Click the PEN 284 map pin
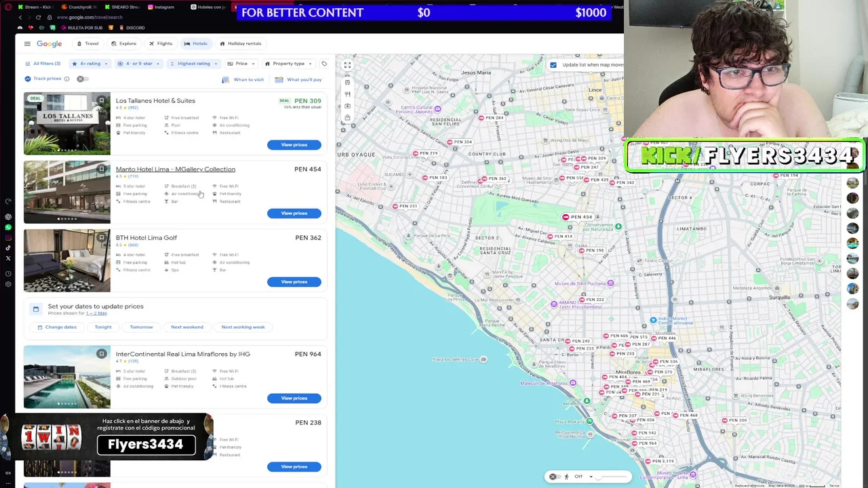The height and width of the screenshot is (488, 868). (492, 118)
